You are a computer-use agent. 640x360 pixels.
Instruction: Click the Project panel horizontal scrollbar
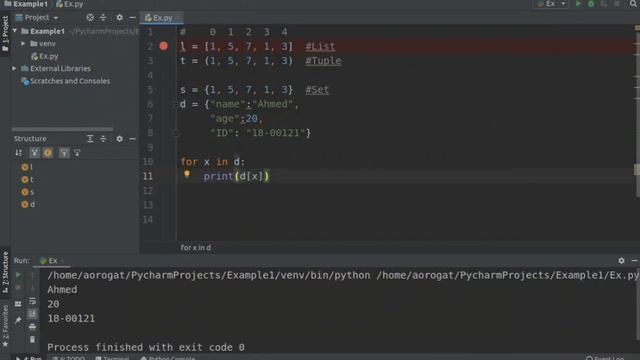pos(62,129)
